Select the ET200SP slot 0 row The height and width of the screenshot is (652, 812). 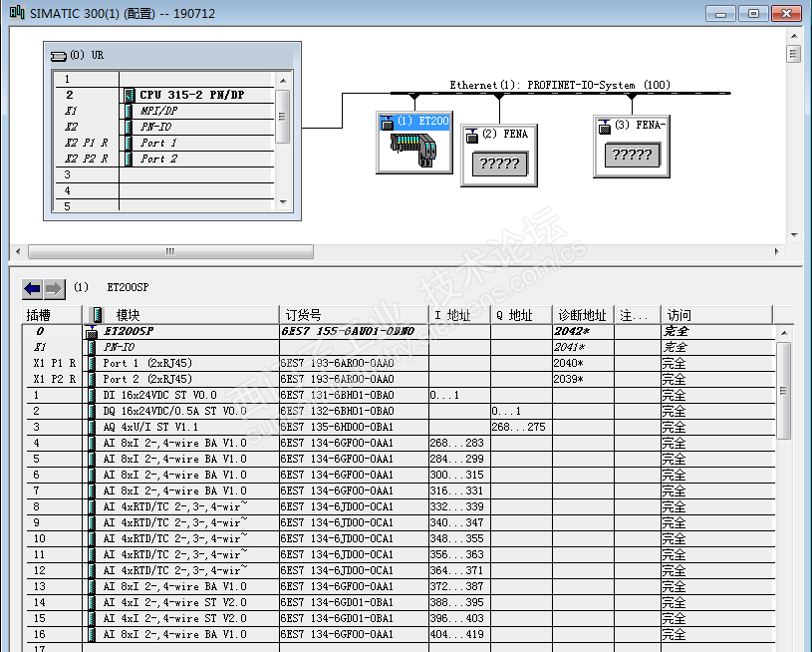(x=399, y=331)
